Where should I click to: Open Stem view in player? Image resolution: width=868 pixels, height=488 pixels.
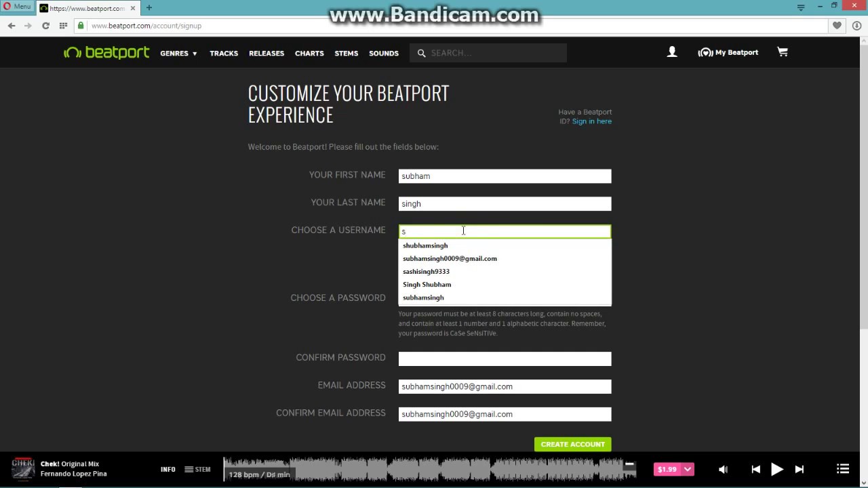pyautogui.click(x=197, y=469)
